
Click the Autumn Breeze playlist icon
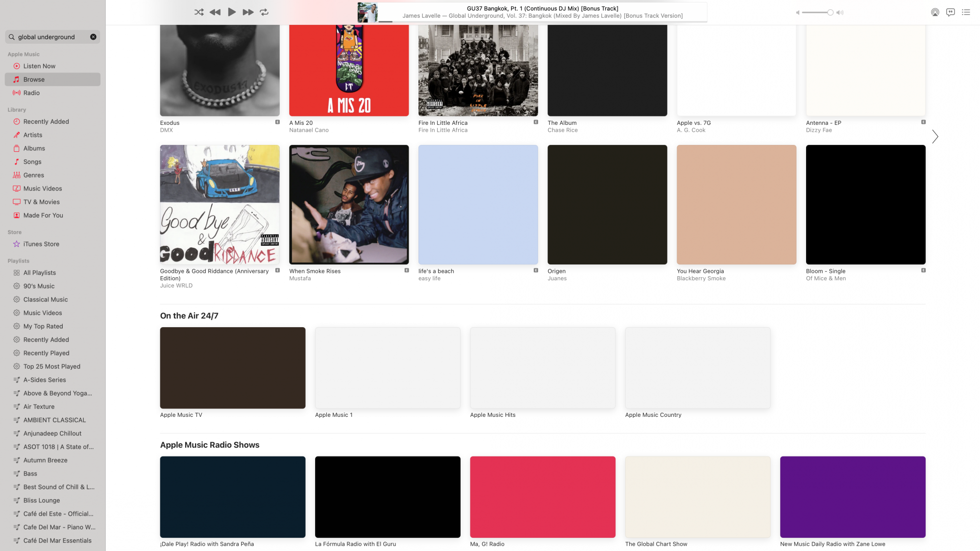(x=17, y=460)
